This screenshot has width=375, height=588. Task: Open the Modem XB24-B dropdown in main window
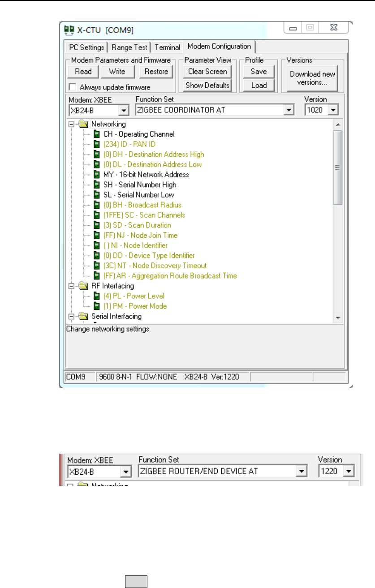[x=124, y=110]
